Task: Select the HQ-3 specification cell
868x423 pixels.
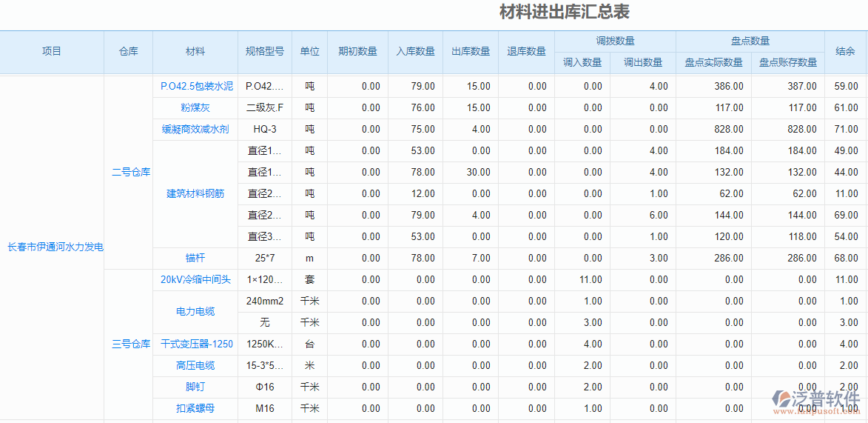Action: point(265,129)
